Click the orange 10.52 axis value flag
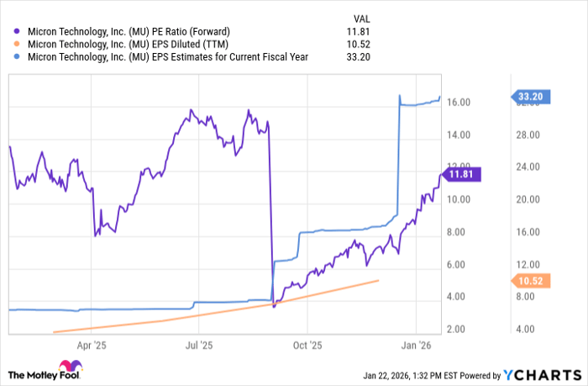Screen dimensions: 588x386 pyautogui.click(x=531, y=281)
